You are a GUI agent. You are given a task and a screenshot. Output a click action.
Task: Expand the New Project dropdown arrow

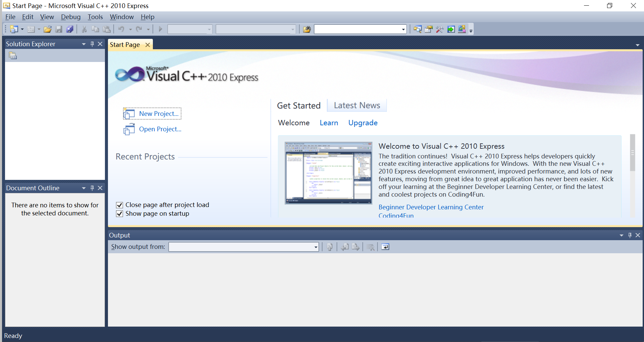click(x=22, y=29)
